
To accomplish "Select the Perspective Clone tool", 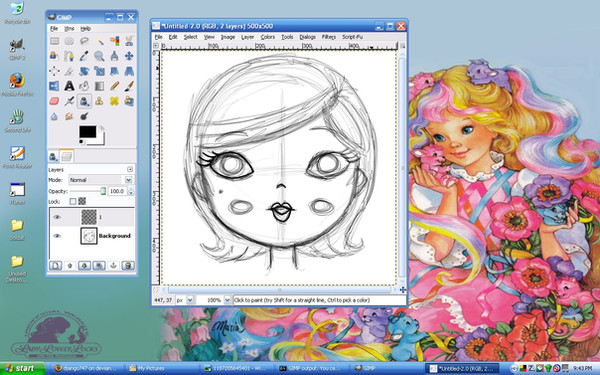I will (129, 101).
